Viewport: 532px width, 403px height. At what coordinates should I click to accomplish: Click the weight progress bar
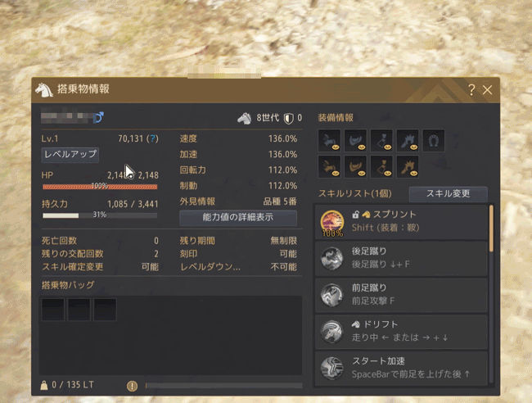(x=224, y=385)
